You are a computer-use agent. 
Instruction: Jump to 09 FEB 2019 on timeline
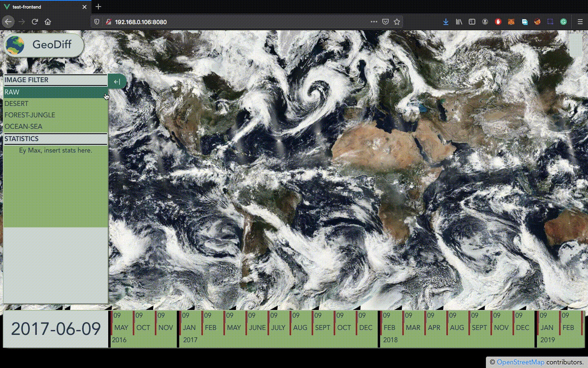pyautogui.click(x=570, y=323)
